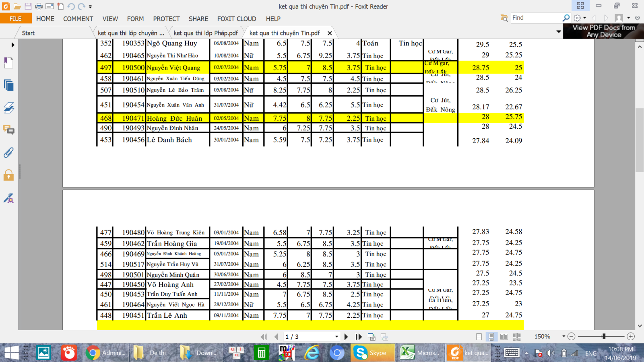Switch to single page view mode
Viewport: 644px width, 362px height.
pos(479,337)
